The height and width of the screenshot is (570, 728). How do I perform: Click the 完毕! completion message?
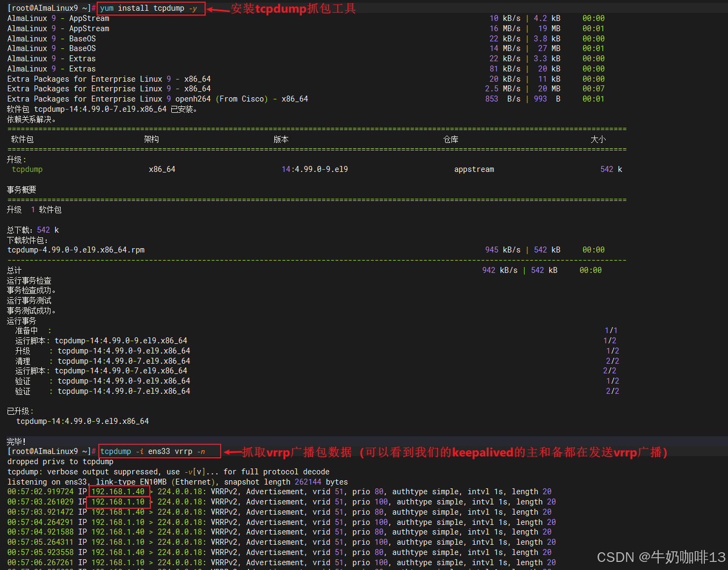16,442
